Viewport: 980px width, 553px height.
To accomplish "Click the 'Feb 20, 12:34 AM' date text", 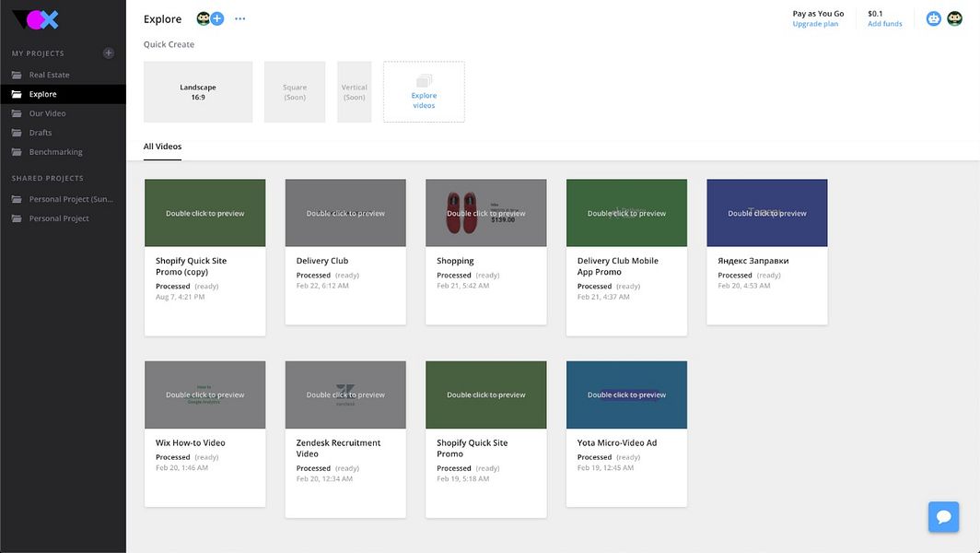I will (x=324, y=479).
